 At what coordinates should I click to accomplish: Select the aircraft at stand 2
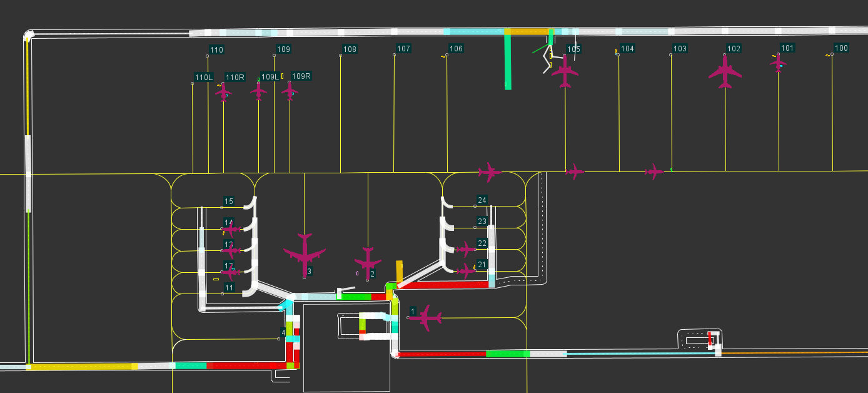coord(368,262)
